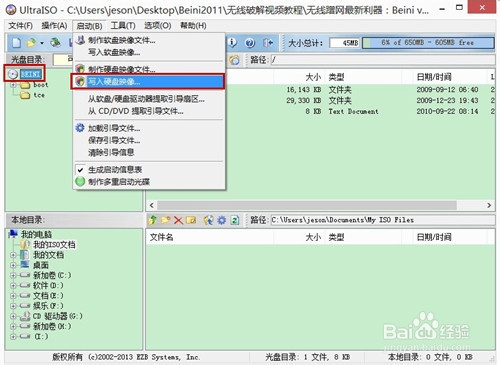Click the Rename folder icon in local toolbar

point(191,220)
